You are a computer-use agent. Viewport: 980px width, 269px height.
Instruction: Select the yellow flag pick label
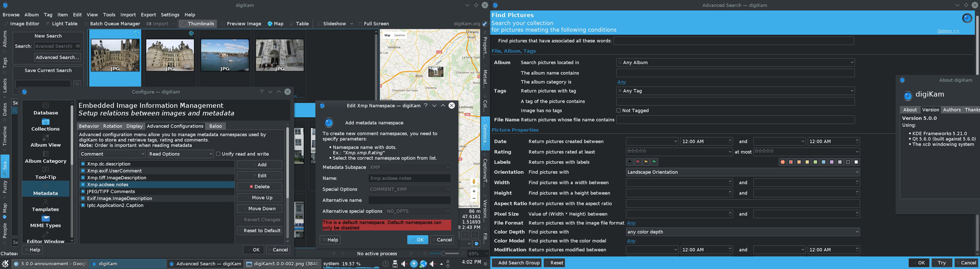point(646,161)
